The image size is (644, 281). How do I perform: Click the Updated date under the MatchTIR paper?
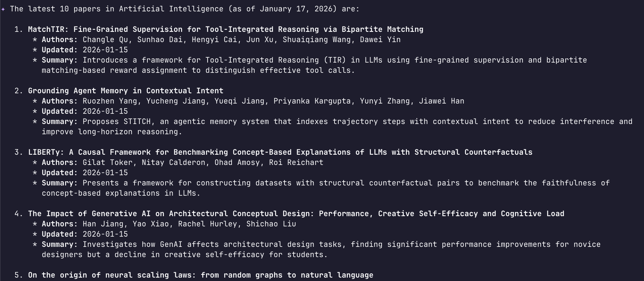click(x=105, y=50)
